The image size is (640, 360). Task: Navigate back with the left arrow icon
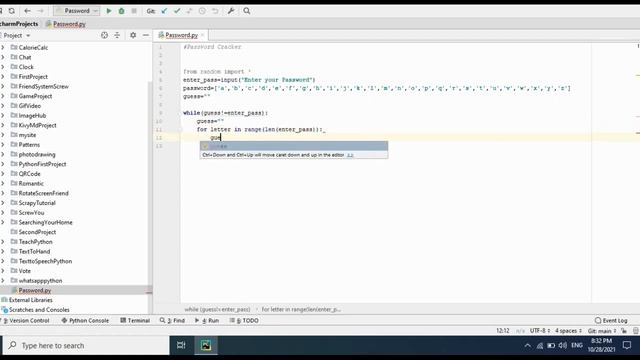point(27,11)
